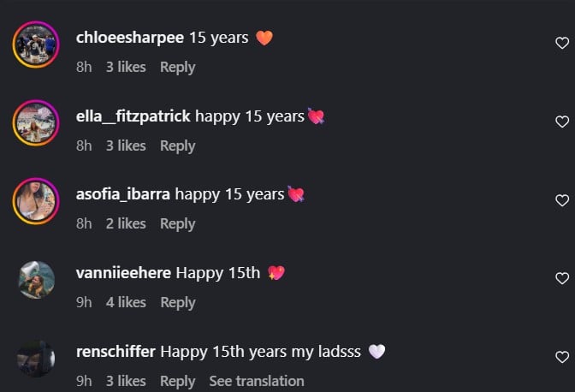View the 2 likes on asofia_ibarra's comment
Image resolution: width=575 pixels, height=392 pixels.
pos(126,223)
